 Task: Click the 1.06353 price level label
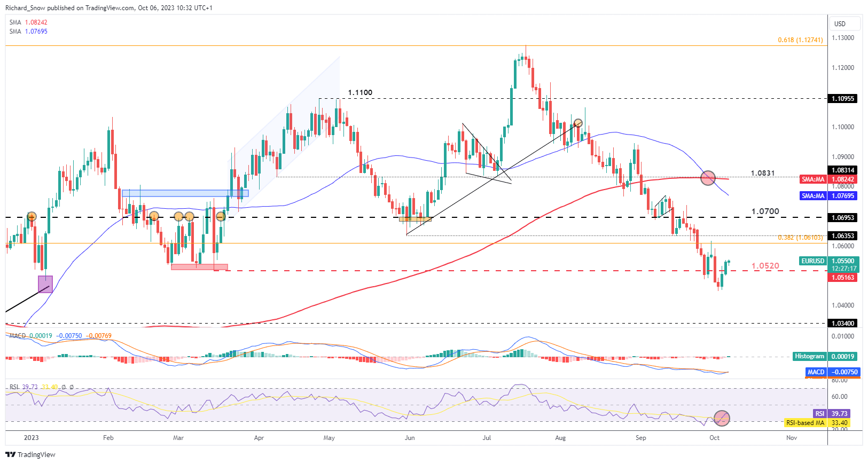pyautogui.click(x=842, y=235)
